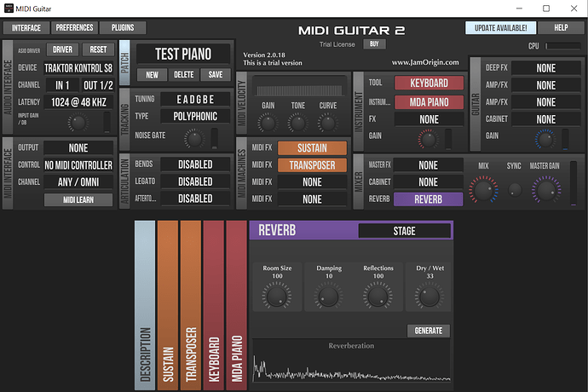Open the ANY / OMNI MIDI channel selector
The width and height of the screenshot is (588, 392).
(x=78, y=182)
